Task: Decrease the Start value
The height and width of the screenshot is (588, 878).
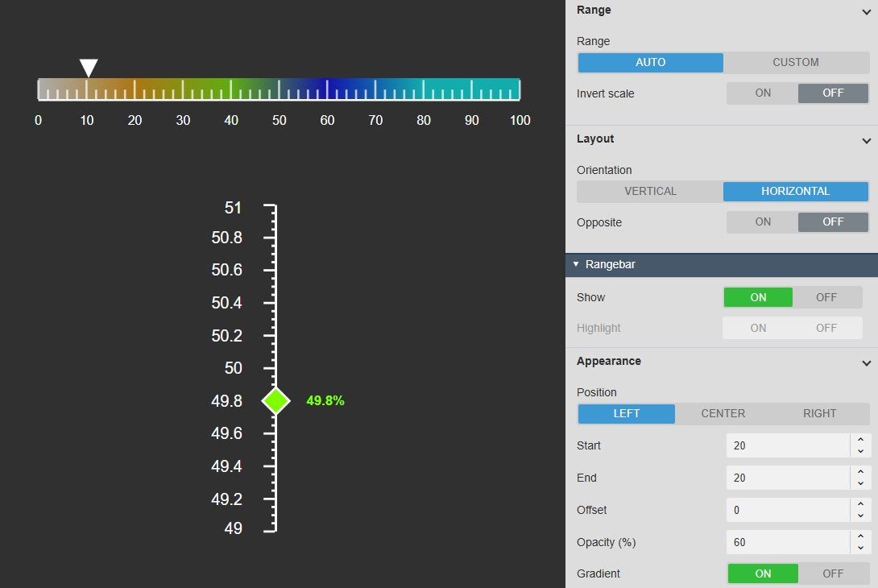Action: [x=860, y=451]
